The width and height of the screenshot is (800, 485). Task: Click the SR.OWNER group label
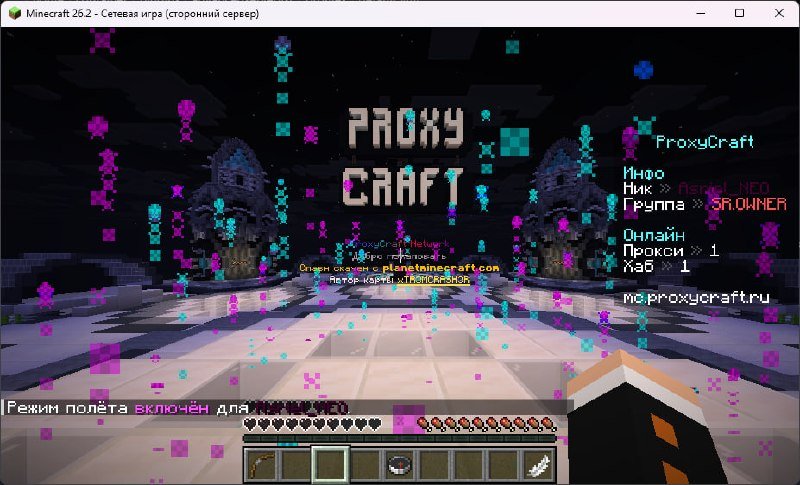point(749,205)
